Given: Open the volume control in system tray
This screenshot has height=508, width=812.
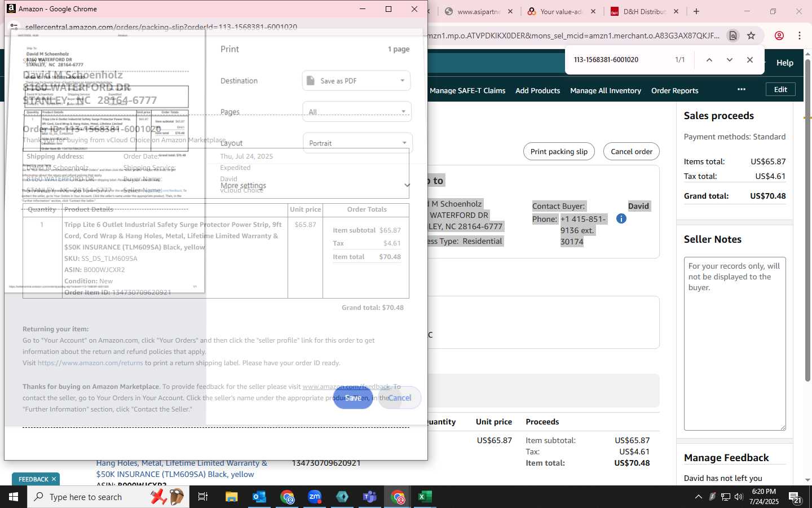Looking at the screenshot, I should pos(739,497).
